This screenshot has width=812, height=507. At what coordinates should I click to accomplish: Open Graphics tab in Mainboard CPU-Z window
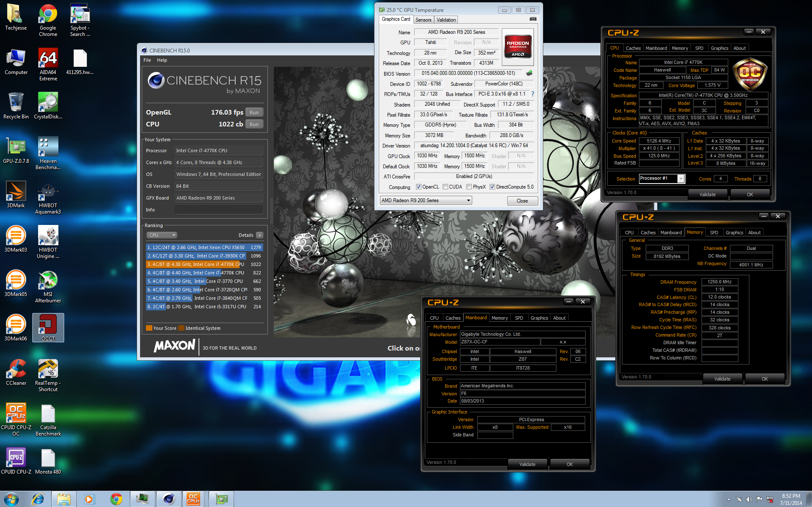pos(539,318)
